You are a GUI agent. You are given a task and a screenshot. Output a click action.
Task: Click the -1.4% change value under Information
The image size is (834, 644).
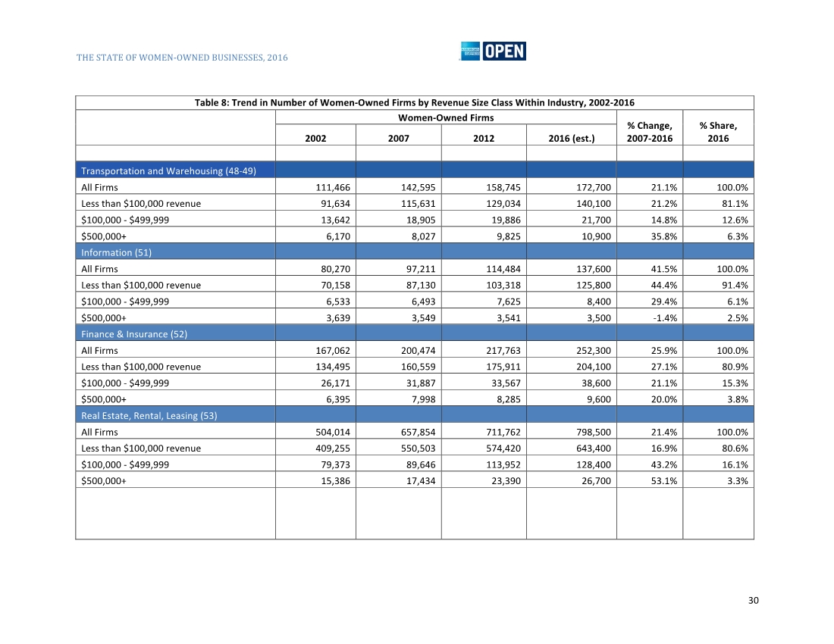tap(659, 317)
